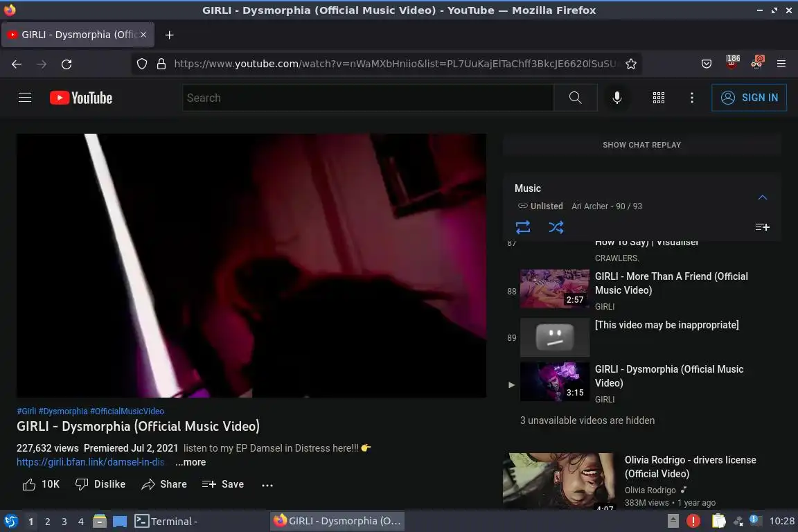Bookmark this page with the star

(x=631, y=64)
